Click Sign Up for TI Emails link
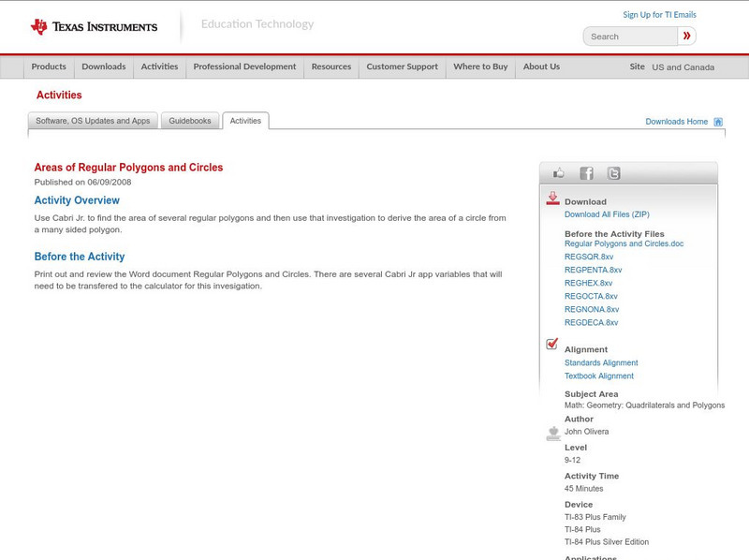 tap(659, 15)
